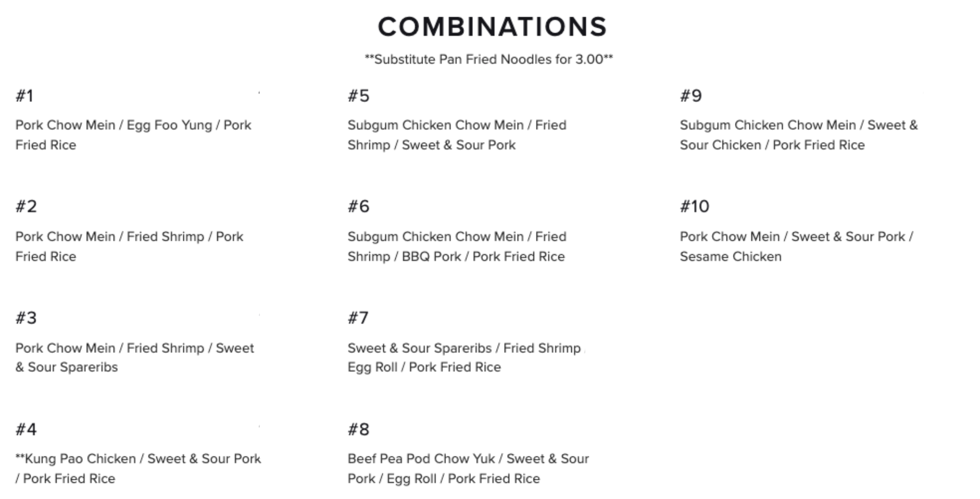This screenshot has height=499, width=980.
Task: Choose combination #9 heading
Action: pos(691,96)
